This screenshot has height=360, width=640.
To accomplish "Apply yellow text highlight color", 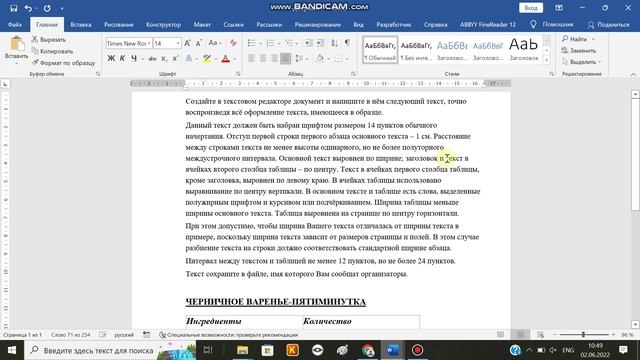I will pyautogui.click(x=207, y=59).
